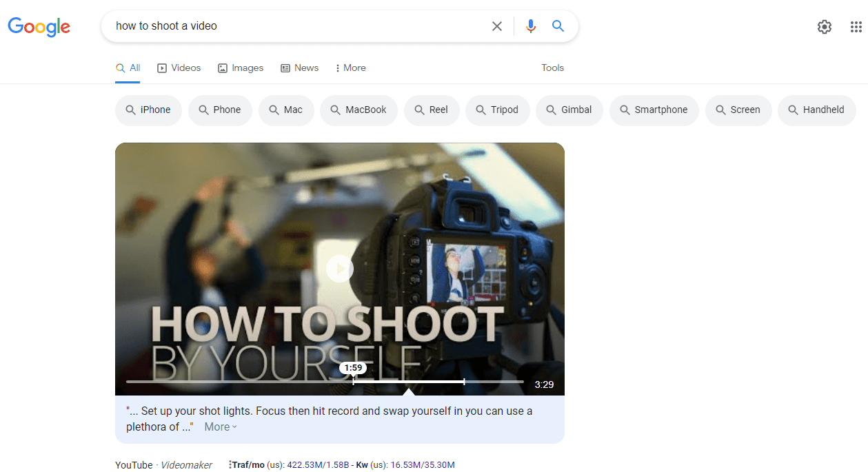Select the iPhone suggestion chip
The width and height of the screenshot is (868, 472).
point(148,110)
